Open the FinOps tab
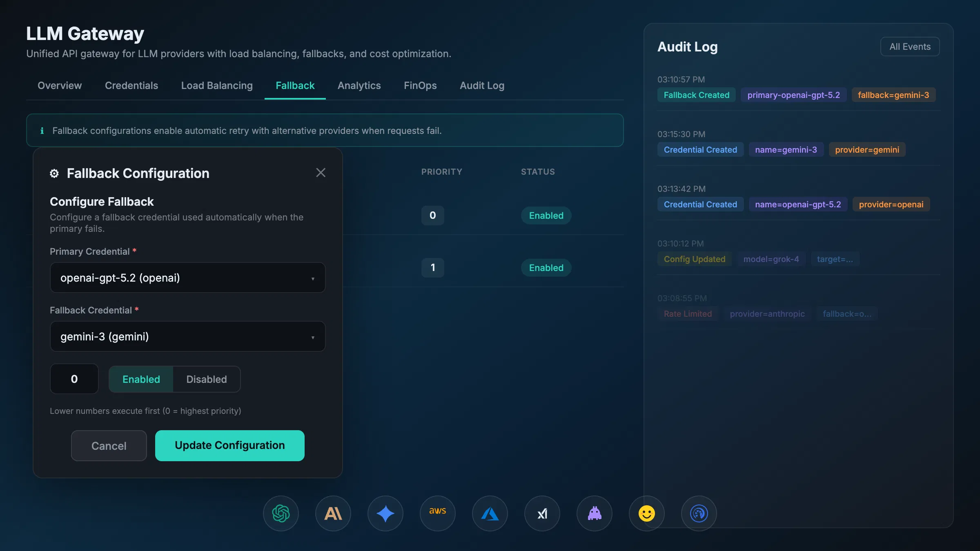The image size is (980, 551). pyautogui.click(x=420, y=85)
